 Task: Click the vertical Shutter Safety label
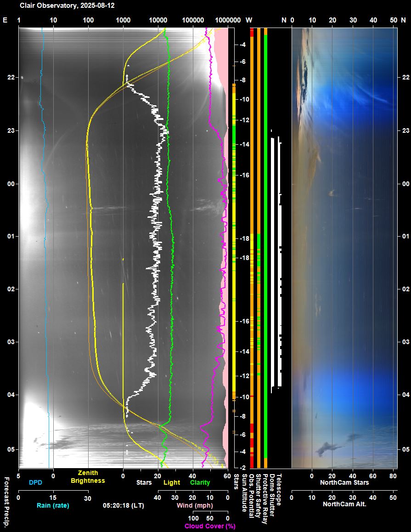(258, 495)
